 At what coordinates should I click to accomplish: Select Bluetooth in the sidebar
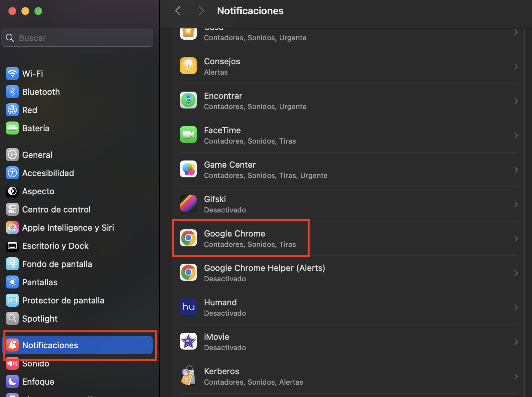pyautogui.click(x=41, y=92)
